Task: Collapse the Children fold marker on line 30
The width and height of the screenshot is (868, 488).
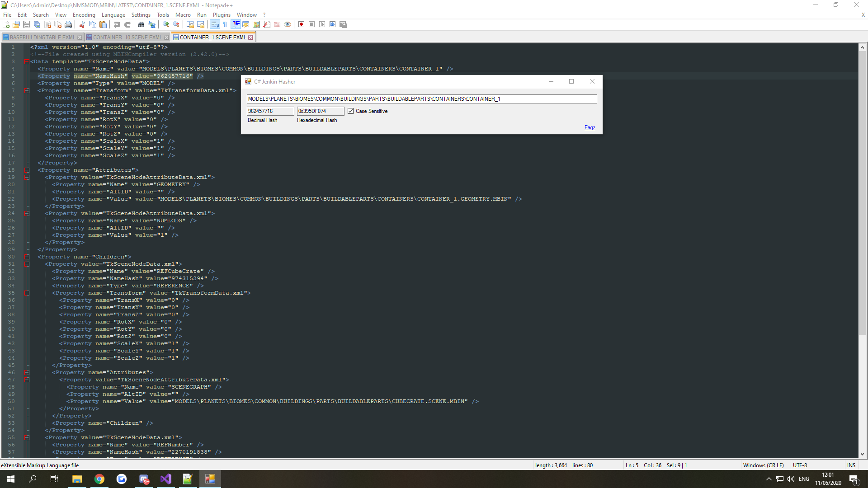Action: click(x=27, y=257)
